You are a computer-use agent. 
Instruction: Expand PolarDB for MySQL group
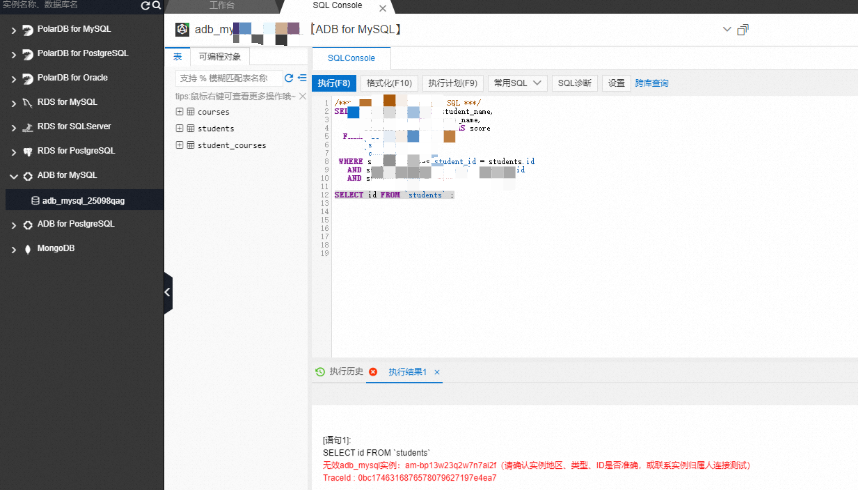14,31
